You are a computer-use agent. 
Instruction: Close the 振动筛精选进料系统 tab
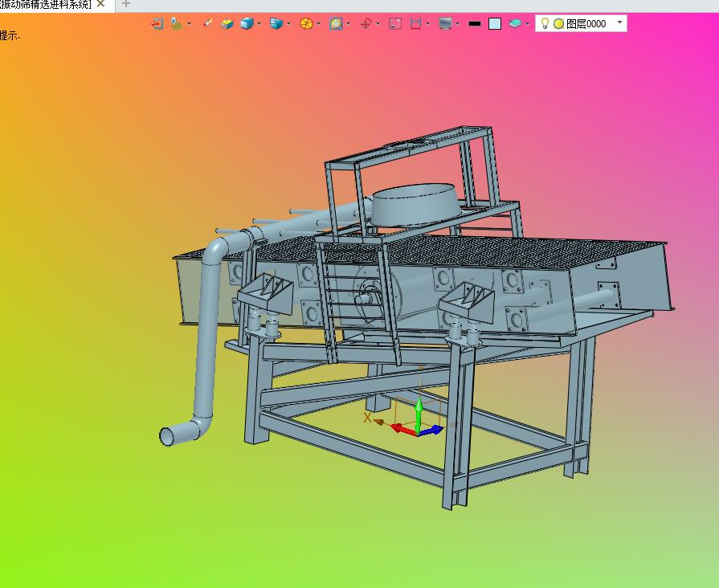coord(100,4)
